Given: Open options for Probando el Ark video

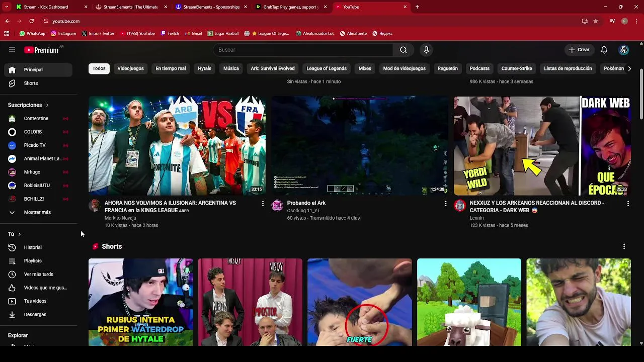Looking at the screenshot, I should coord(445,204).
